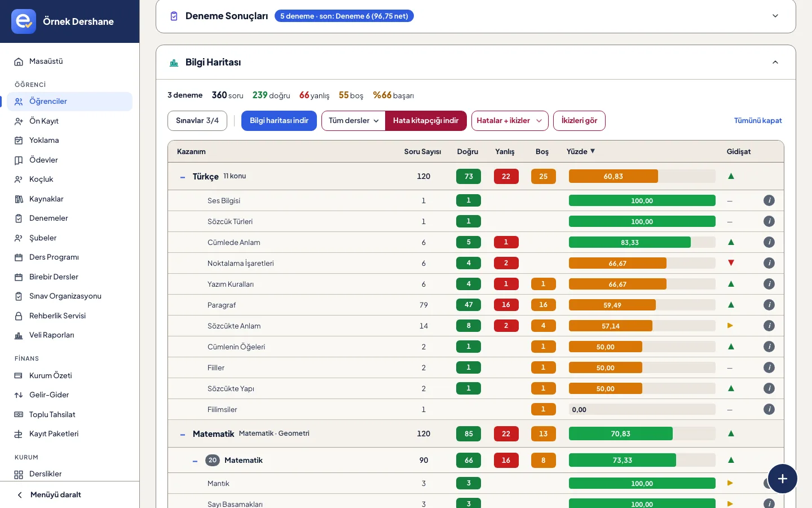812x508 pixels.
Task: Navigate to Sınav Organizasyonu
Action: click(x=70, y=296)
